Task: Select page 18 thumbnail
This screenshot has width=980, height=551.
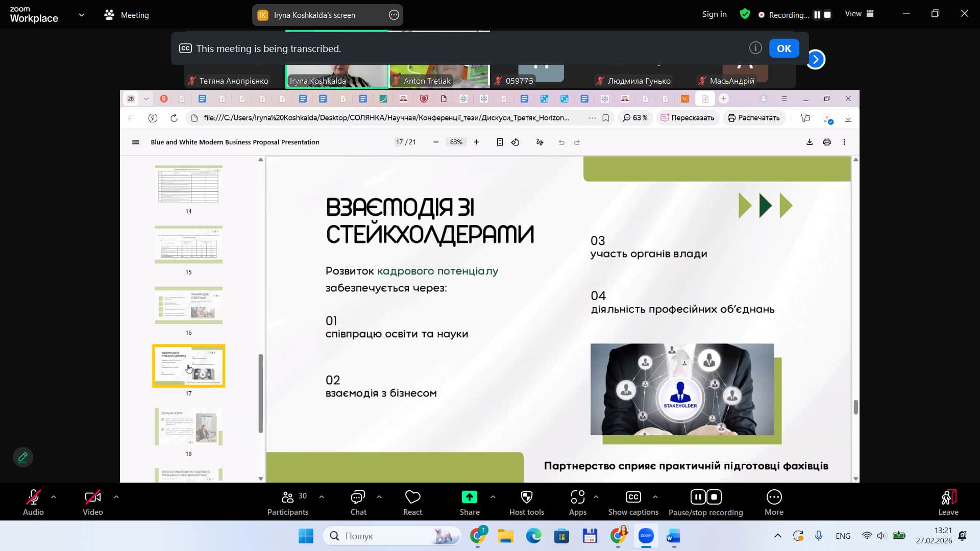Action: (189, 427)
